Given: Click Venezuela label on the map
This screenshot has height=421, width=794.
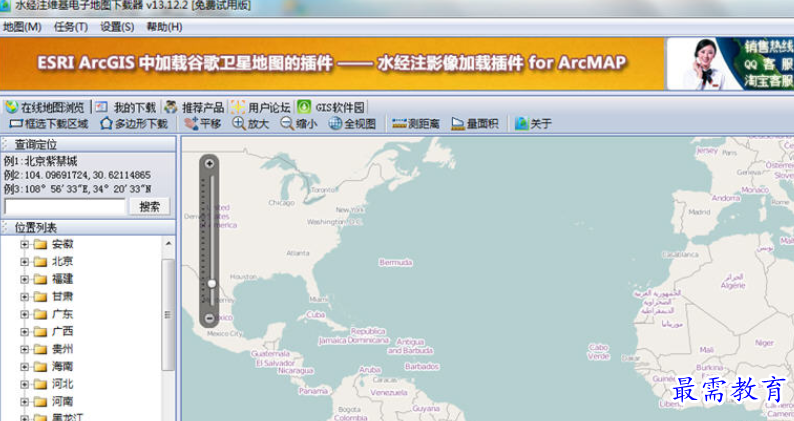Looking at the screenshot, I should pyautogui.click(x=389, y=393).
